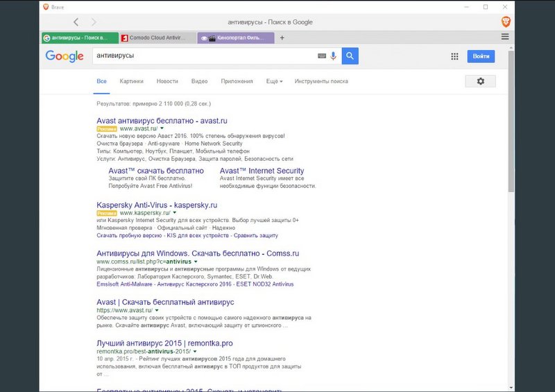Screen dimensions: 555x392
Task: Click the Google logo
Action: pos(65,56)
